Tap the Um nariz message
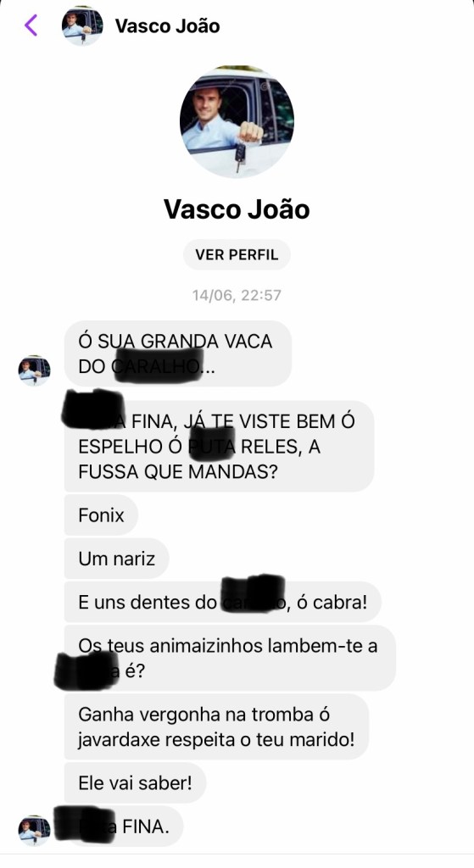Viewport: 474px width, 868px height. point(117,559)
